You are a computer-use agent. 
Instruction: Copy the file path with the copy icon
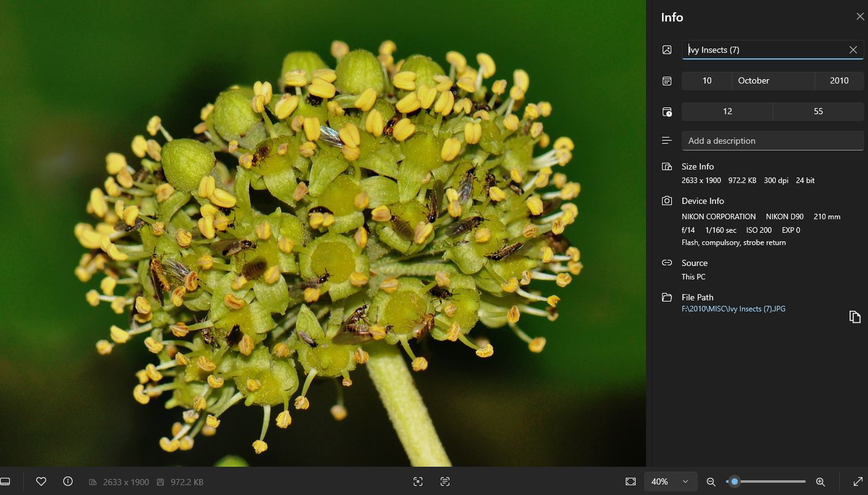pos(854,317)
